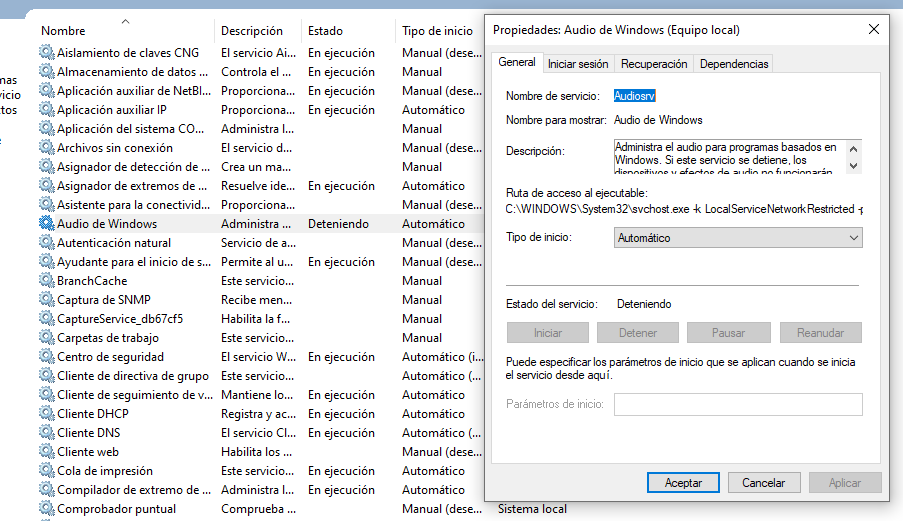Click gear icon of Carpetas de trabajo
Viewport: 903px width, 521px height.
pos(47,337)
